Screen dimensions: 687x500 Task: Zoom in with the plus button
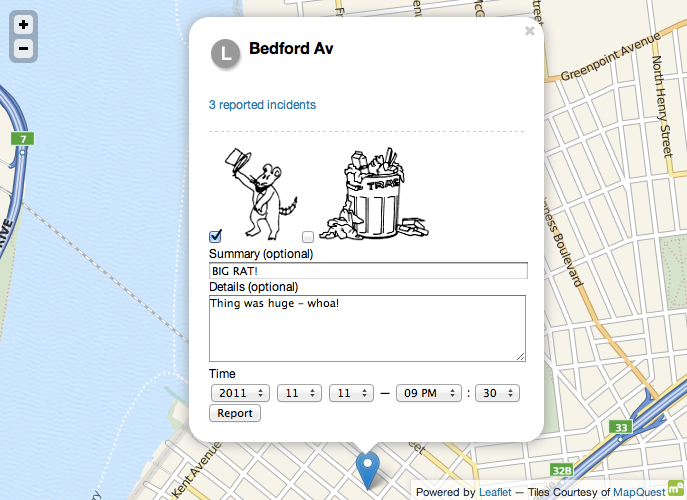(23, 25)
